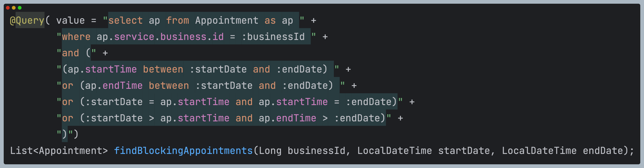Place cursor on the 'value' attribute name

tap(70, 20)
